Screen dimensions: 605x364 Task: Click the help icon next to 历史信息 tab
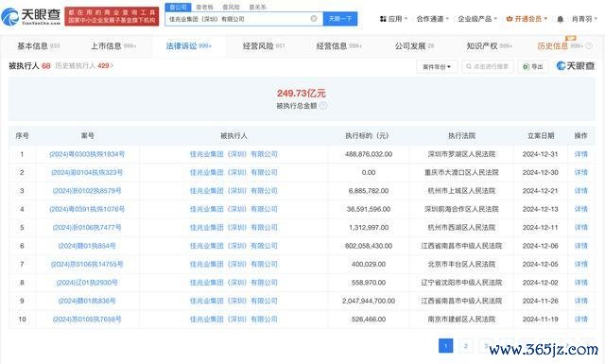tap(589, 46)
